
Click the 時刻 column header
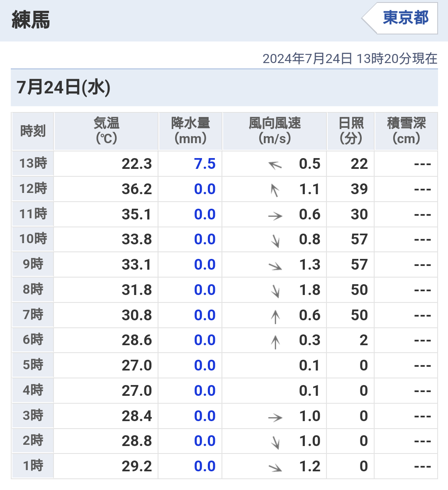pyautogui.click(x=33, y=131)
